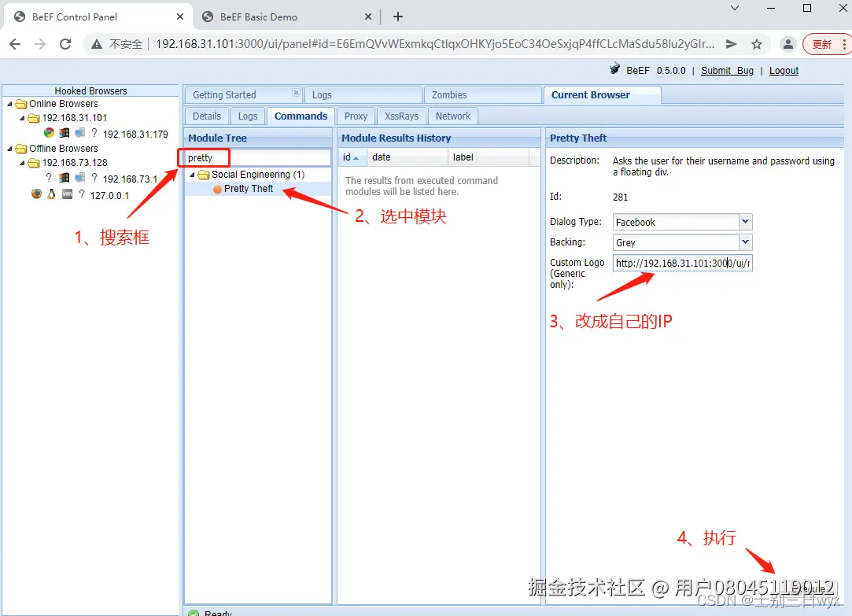
Task: Click the label column header
Action: (x=489, y=157)
